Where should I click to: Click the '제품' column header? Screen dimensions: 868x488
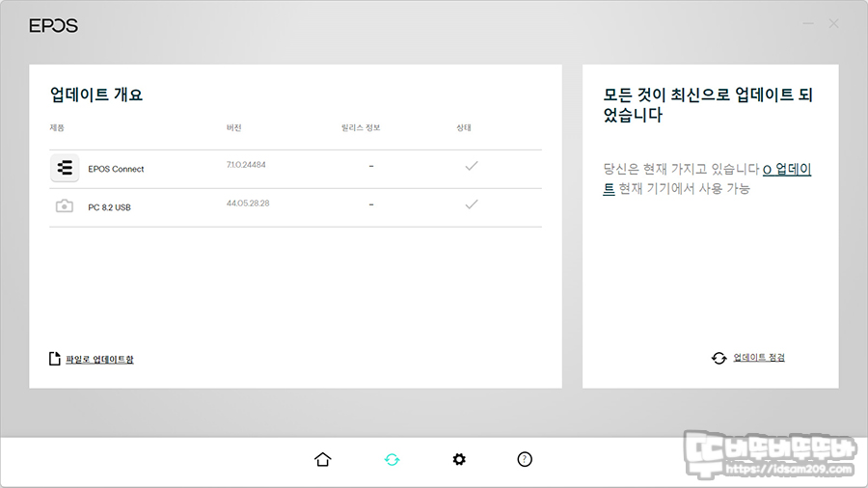click(57, 128)
